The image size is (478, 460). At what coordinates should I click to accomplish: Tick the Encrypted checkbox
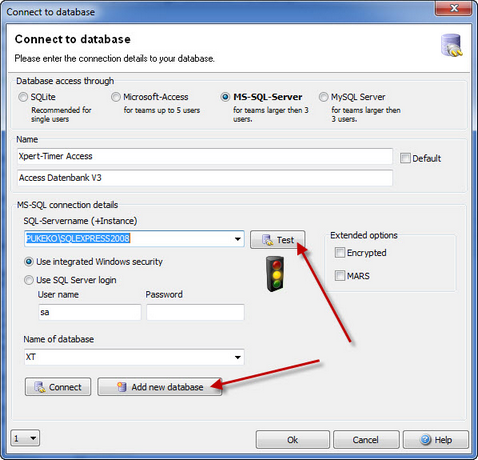[340, 253]
